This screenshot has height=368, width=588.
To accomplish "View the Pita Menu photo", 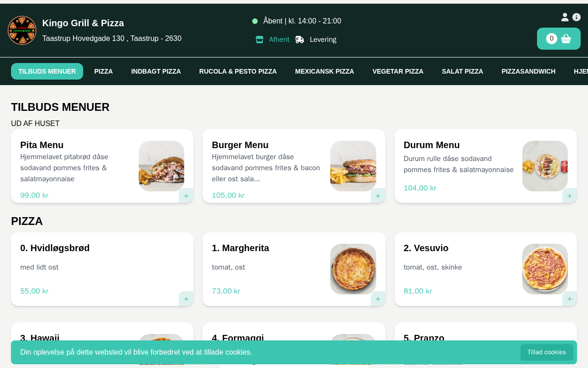I will point(161,166).
